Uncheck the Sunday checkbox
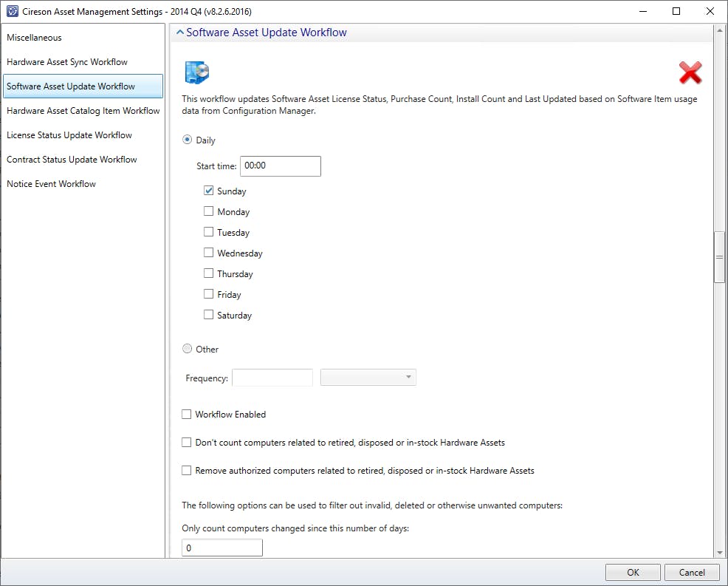Screen dimensions: 728x586 (208, 191)
